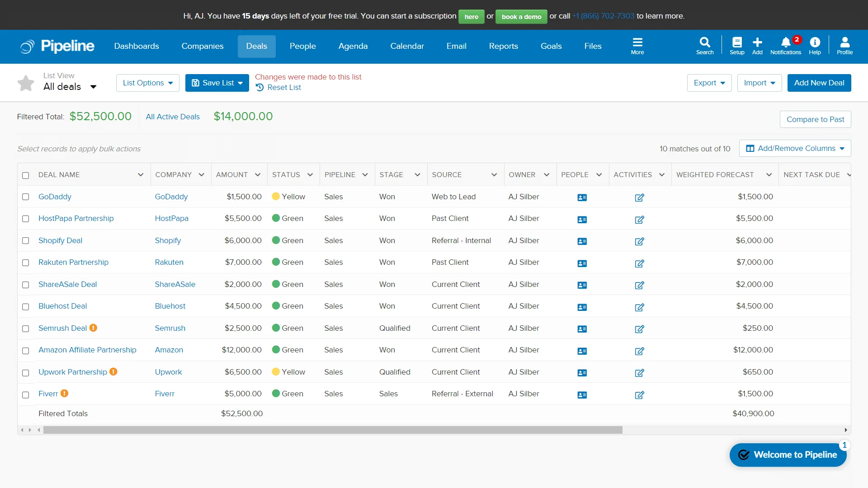Screen dimensions: 868x488
Task: Go to the People tab
Action: [302, 46]
